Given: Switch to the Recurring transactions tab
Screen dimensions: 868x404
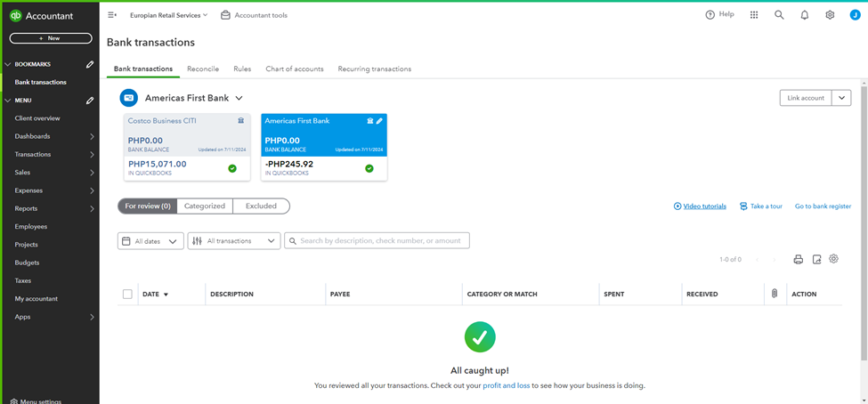Looking at the screenshot, I should pyautogui.click(x=374, y=69).
